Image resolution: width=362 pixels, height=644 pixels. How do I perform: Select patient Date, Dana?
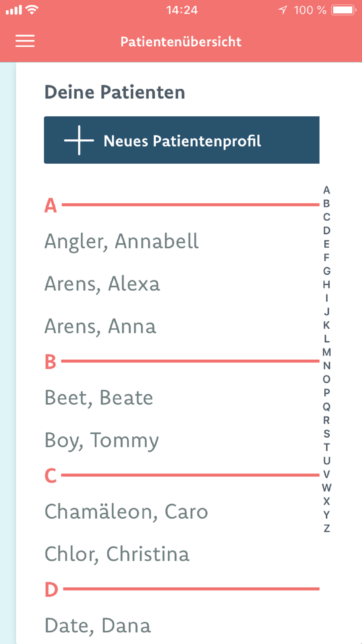98,626
